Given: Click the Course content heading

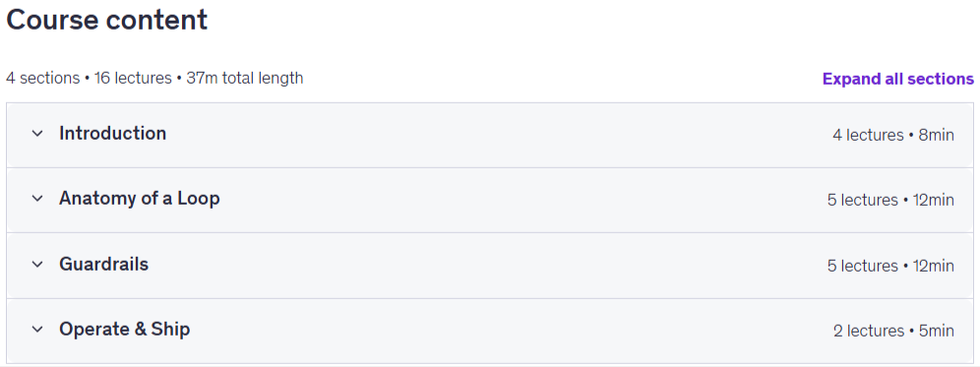Looking at the screenshot, I should pyautogui.click(x=107, y=20).
